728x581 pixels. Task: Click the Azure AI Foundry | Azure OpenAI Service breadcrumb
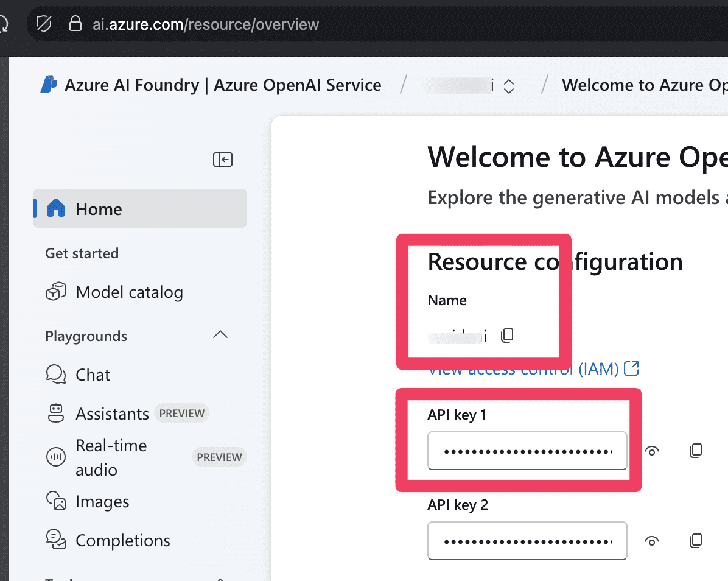[x=223, y=85]
